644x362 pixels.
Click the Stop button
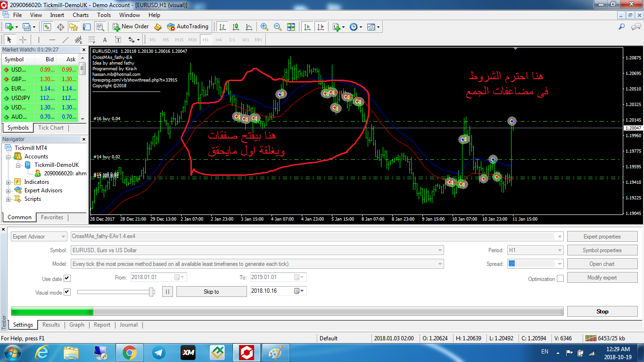(602, 312)
